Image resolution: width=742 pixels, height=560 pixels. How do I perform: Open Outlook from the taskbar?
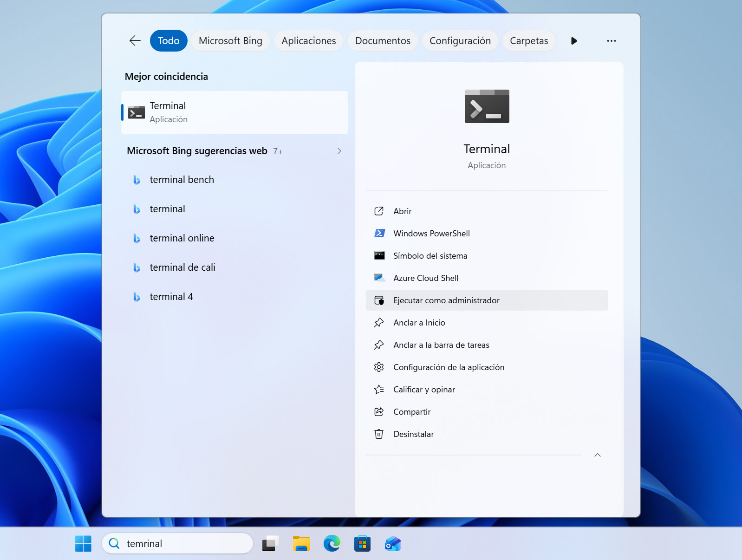[x=393, y=544]
